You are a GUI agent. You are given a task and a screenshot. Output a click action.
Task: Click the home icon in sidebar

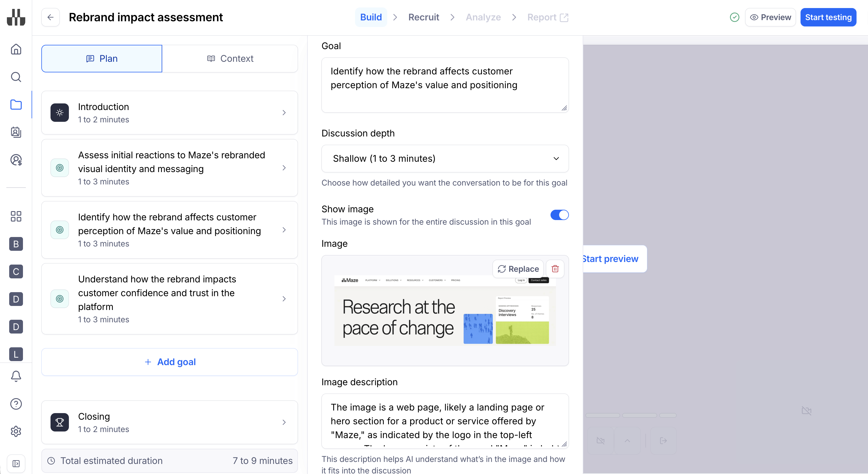[x=16, y=50]
